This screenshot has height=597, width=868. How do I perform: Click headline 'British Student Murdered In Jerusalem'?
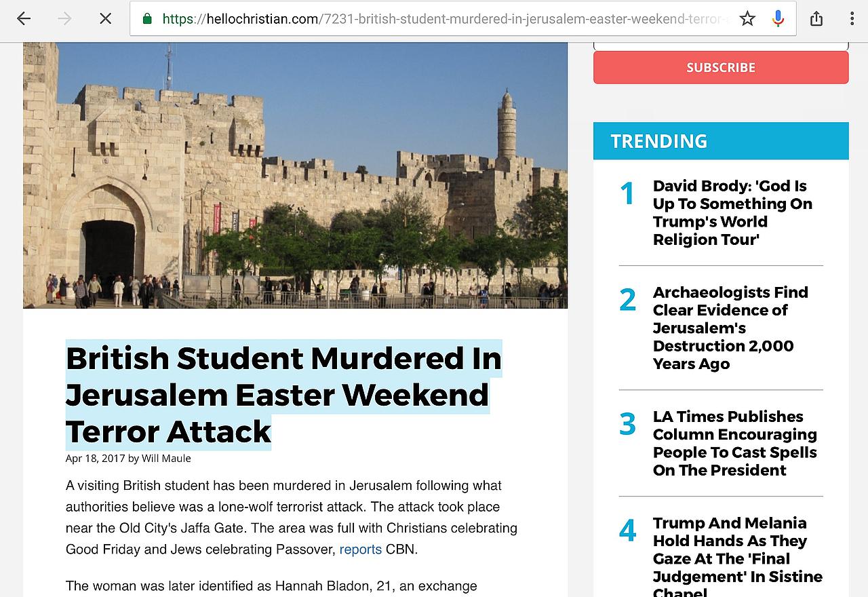[283, 395]
